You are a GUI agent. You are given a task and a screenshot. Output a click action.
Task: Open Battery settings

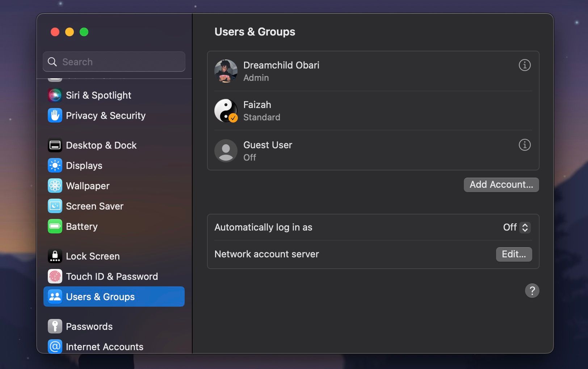[82, 226]
